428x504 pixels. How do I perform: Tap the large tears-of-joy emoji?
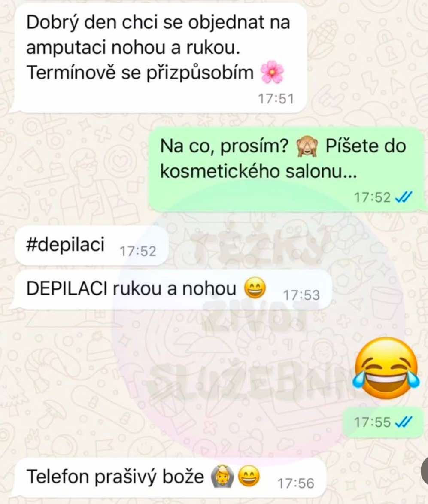(x=386, y=369)
